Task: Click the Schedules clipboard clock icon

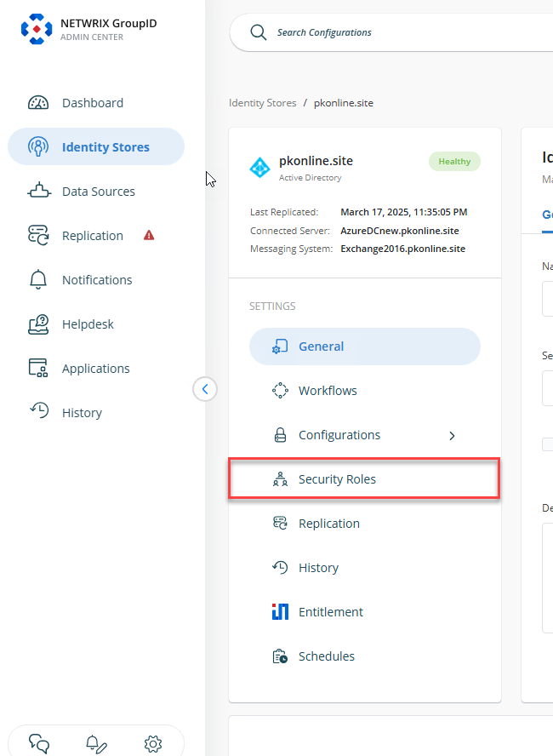Action: point(280,656)
